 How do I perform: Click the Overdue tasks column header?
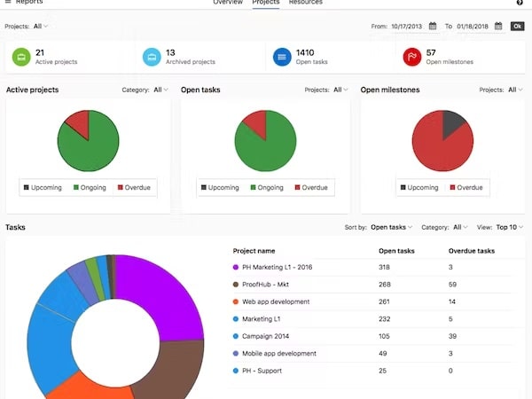pyautogui.click(x=472, y=251)
